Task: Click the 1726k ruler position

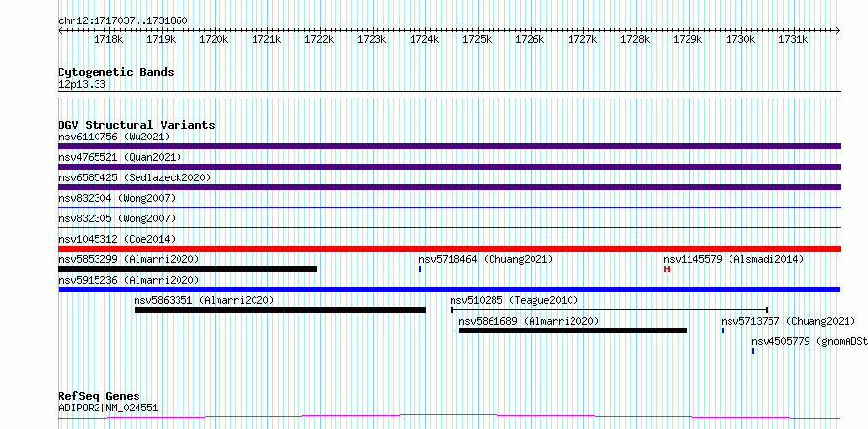Action: pyautogui.click(x=530, y=40)
